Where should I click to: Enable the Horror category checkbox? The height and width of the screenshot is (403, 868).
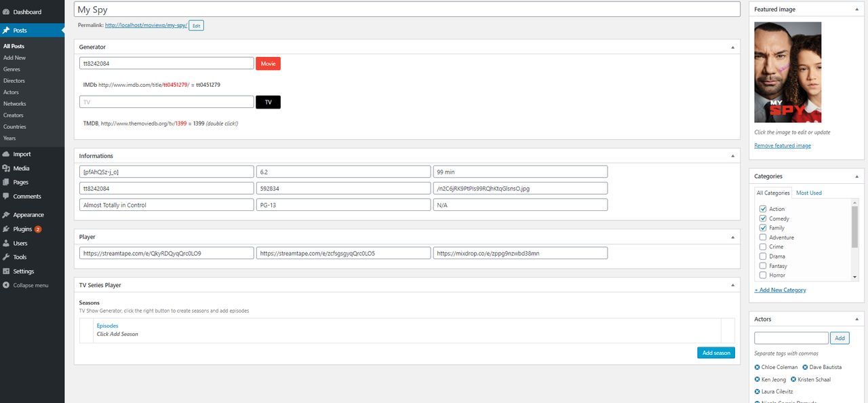763,275
